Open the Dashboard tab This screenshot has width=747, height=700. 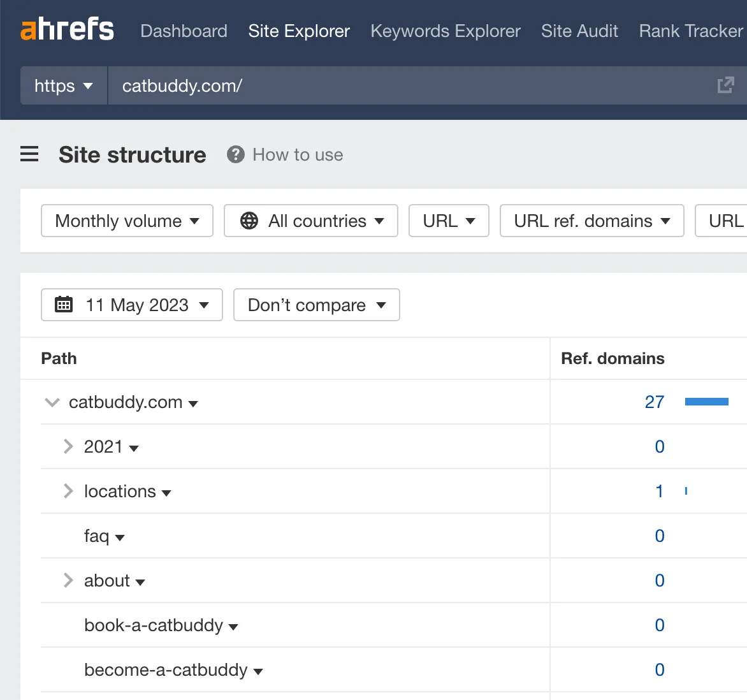click(x=184, y=31)
